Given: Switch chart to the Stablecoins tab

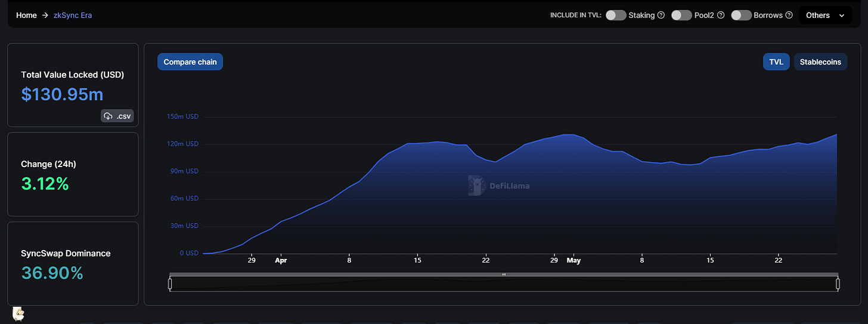Looking at the screenshot, I should coord(820,62).
